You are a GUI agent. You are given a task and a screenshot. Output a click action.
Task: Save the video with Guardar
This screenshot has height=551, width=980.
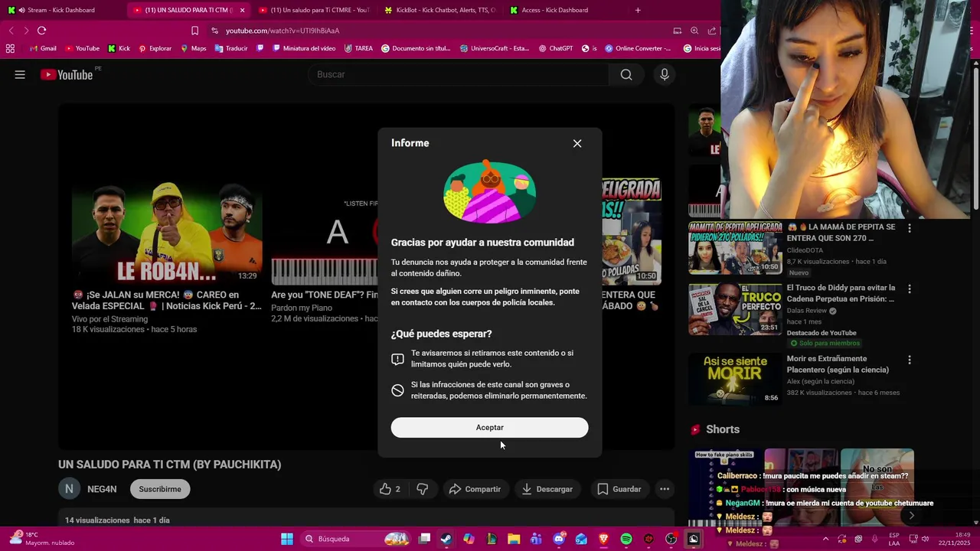pyautogui.click(x=619, y=489)
